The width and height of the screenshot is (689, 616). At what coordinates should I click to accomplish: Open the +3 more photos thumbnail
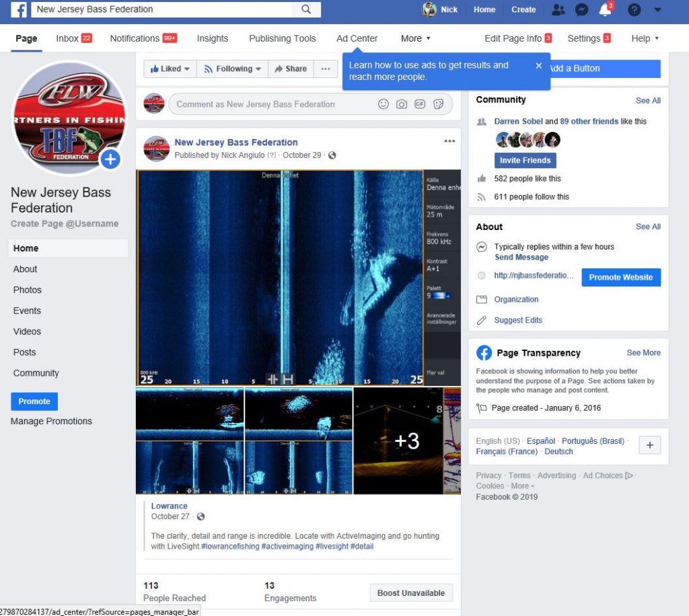pos(407,440)
